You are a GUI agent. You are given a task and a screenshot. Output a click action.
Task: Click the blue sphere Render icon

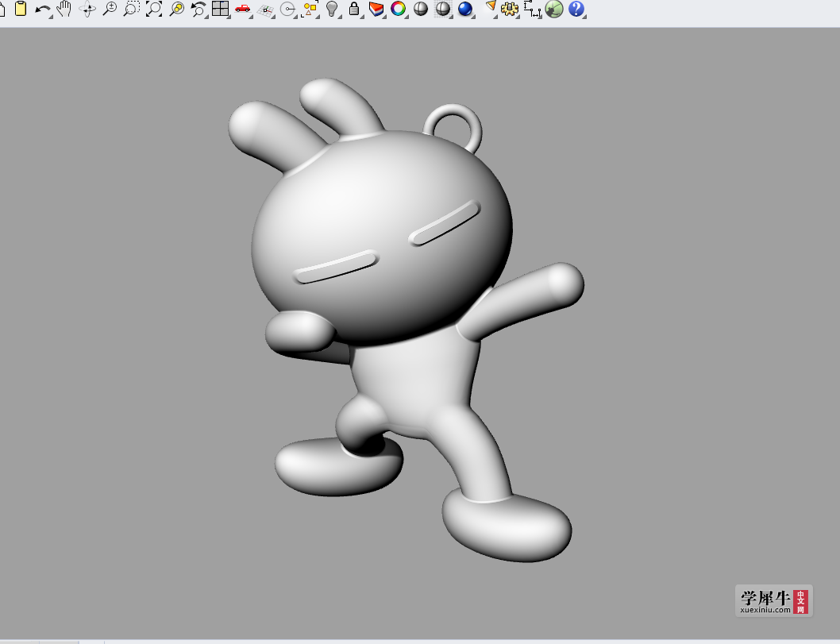[465, 9]
